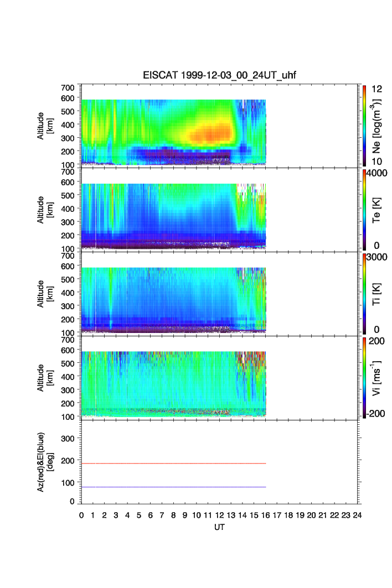The image size is (392, 588).
Task: Click the Vi [ms-1] color bar label
Action: (376, 377)
